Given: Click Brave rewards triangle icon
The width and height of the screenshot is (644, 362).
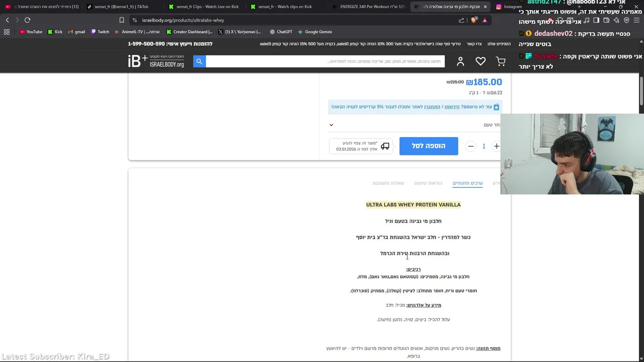Looking at the screenshot, I should [x=485, y=20].
